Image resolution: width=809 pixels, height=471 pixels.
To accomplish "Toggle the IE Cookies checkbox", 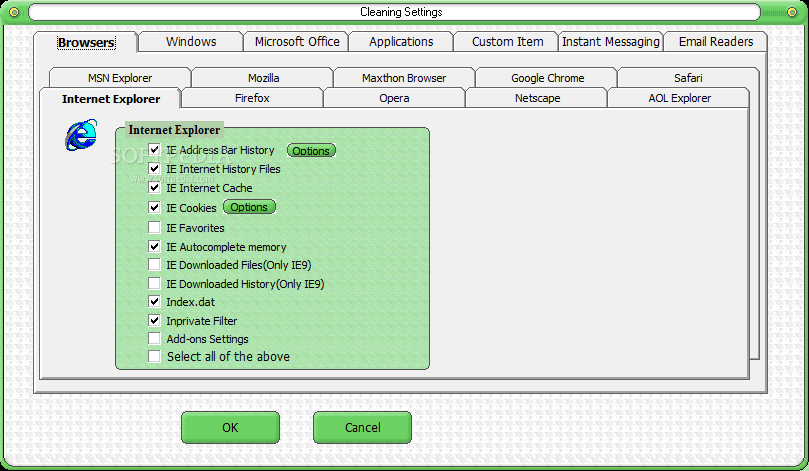I will pos(154,207).
